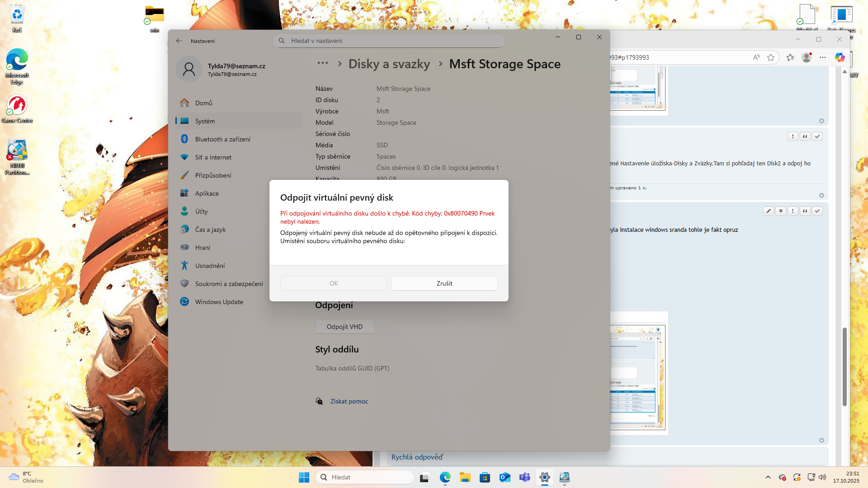Click the forum page vertical scrollbar
Viewport: 868px width, 488px height.
(844, 366)
